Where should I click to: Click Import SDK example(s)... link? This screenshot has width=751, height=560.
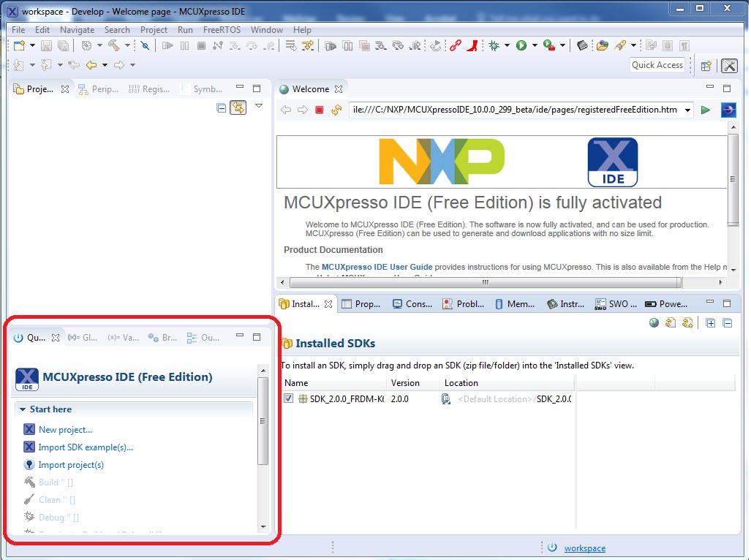click(86, 447)
